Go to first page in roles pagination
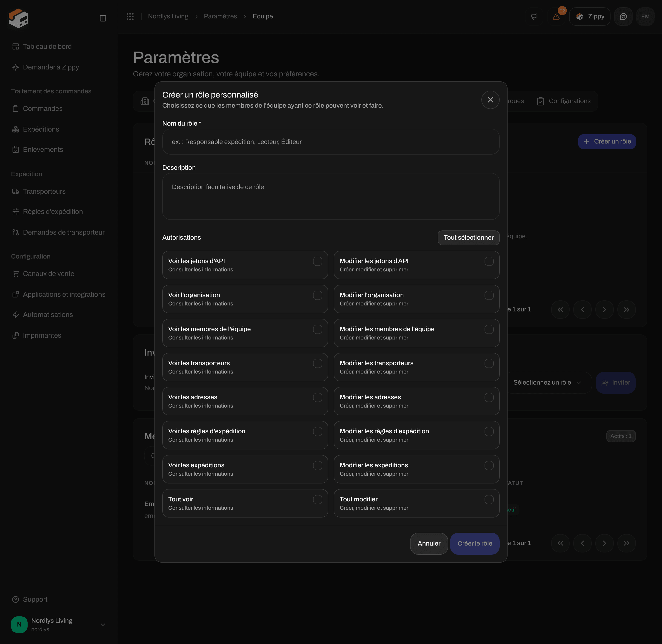This screenshot has height=644, width=662. [560, 310]
